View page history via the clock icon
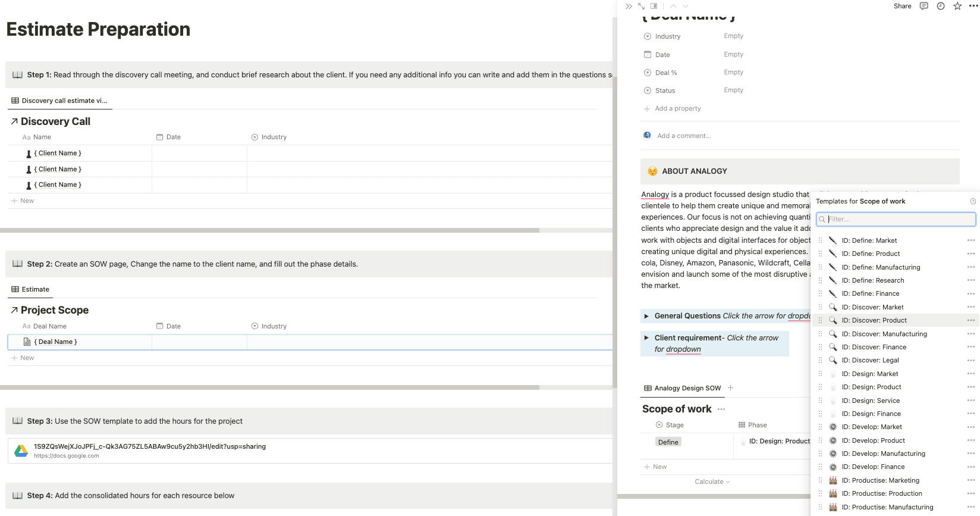Image resolution: width=980 pixels, height=516 pixels. point(941,6)
